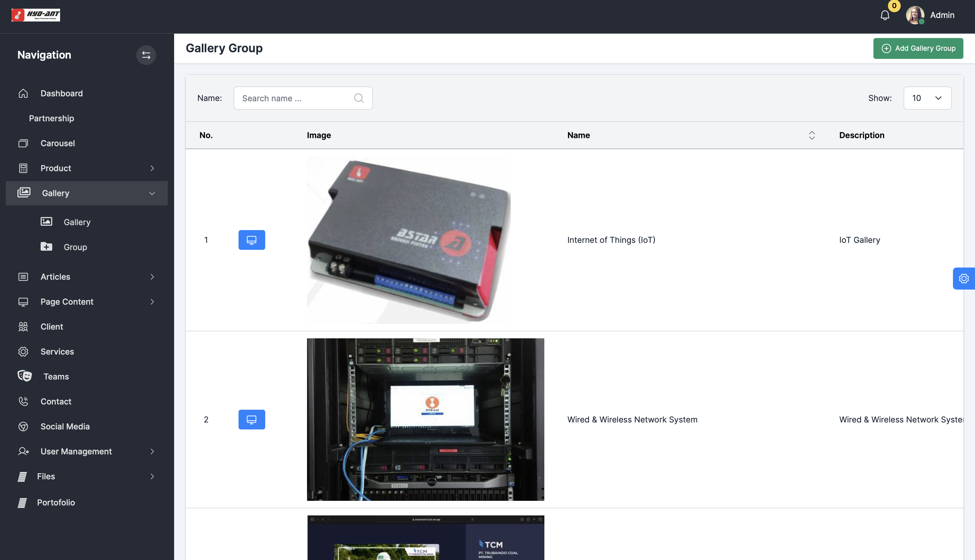
Task: Click the Dashboard home icon
Action: pyautogui.click(x=23, y=93)
